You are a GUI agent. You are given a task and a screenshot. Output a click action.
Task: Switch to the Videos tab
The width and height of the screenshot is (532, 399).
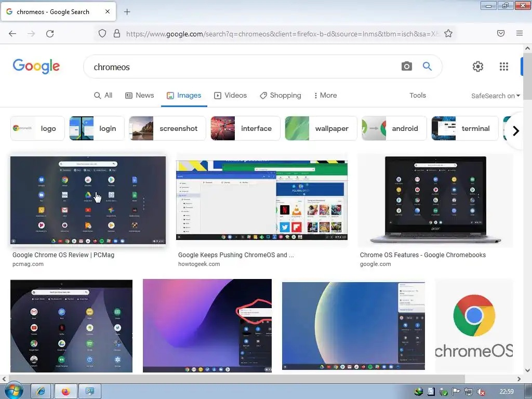point(230,96)
